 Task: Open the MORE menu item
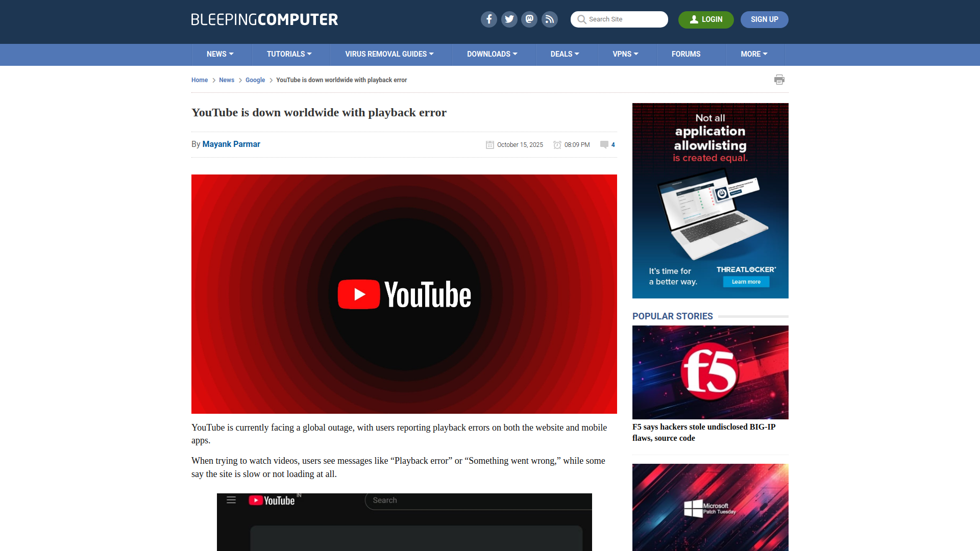[x=754, y=54]
